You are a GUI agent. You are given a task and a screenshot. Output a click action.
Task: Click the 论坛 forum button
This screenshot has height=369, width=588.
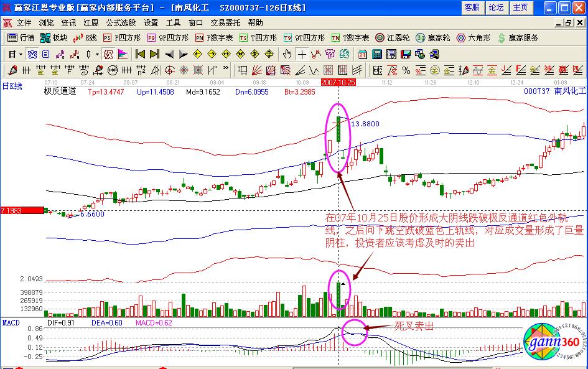click(x=496, y=7)
